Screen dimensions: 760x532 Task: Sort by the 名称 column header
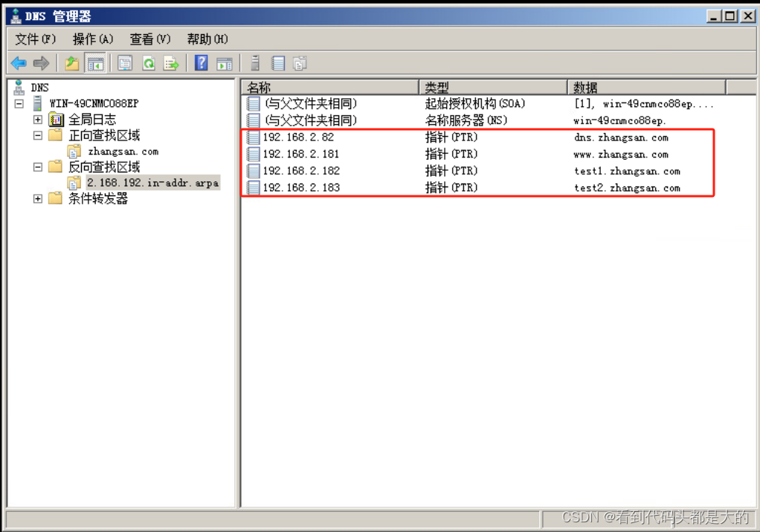[330, 88]
